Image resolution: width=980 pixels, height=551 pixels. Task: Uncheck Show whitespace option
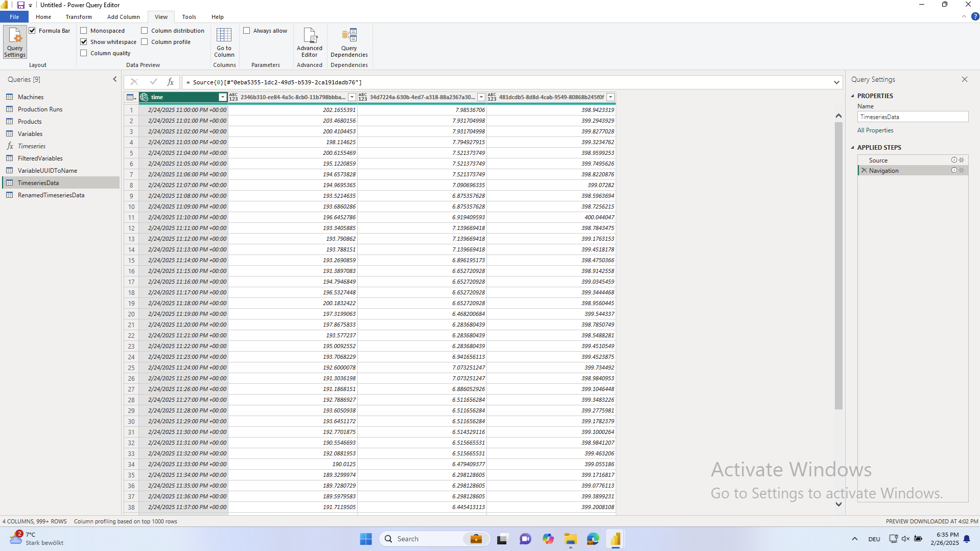84,42
